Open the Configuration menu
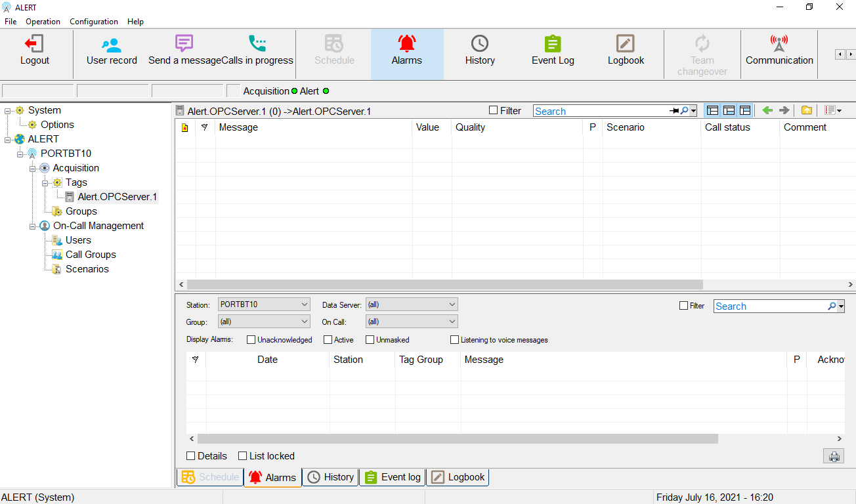Screen dimensions: 856x504 [x=94, y=22]
